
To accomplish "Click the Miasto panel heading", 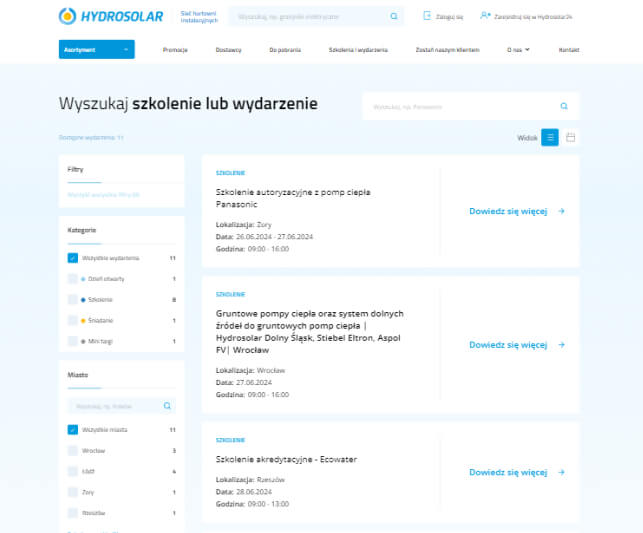I will click(x=78, y=375).
